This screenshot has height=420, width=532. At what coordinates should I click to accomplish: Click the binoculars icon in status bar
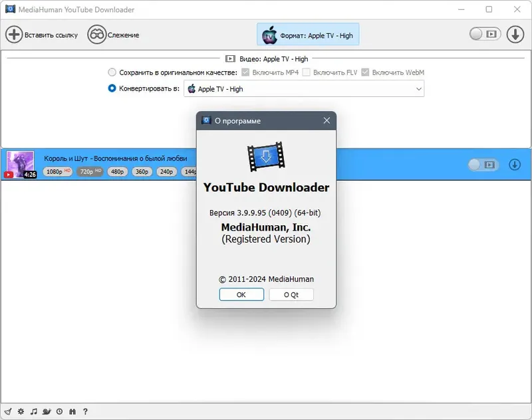[x=72, y=411]
